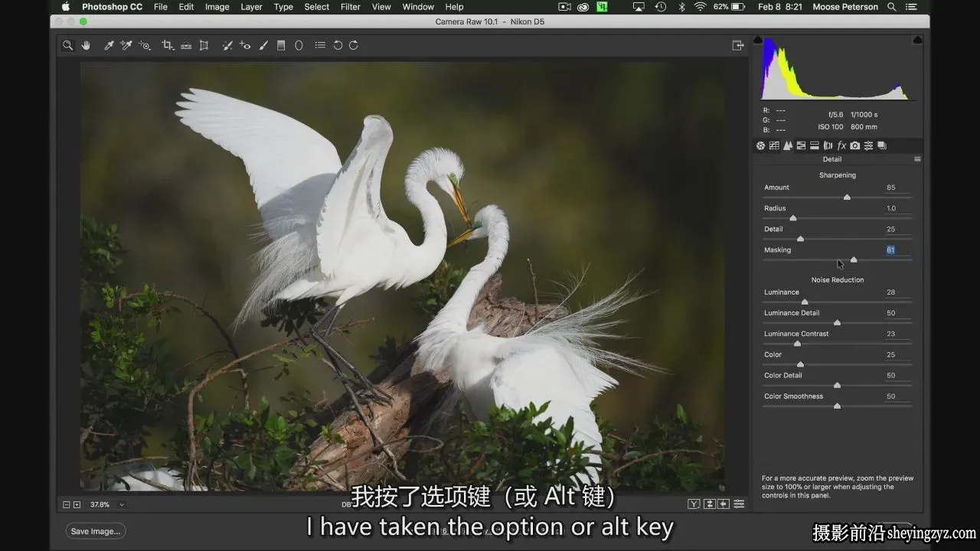980x551 pixels.
Task: Select the Transform tool
Action: coord(204,45)
